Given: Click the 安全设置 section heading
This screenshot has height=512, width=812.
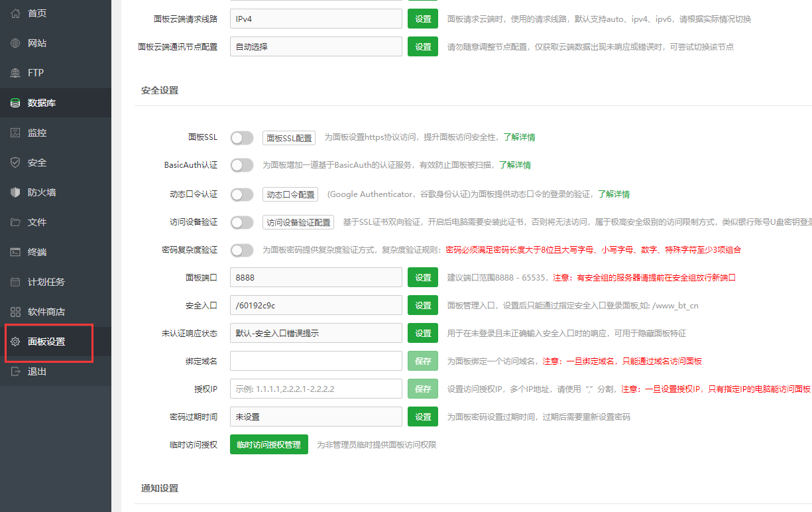Looking at the screenshot, I should point(160,90).
